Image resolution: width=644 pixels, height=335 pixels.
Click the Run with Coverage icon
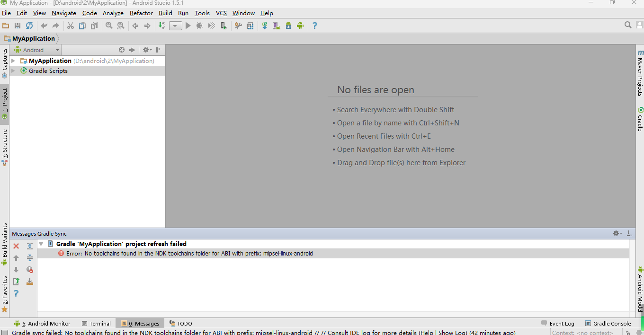(212, 26)
